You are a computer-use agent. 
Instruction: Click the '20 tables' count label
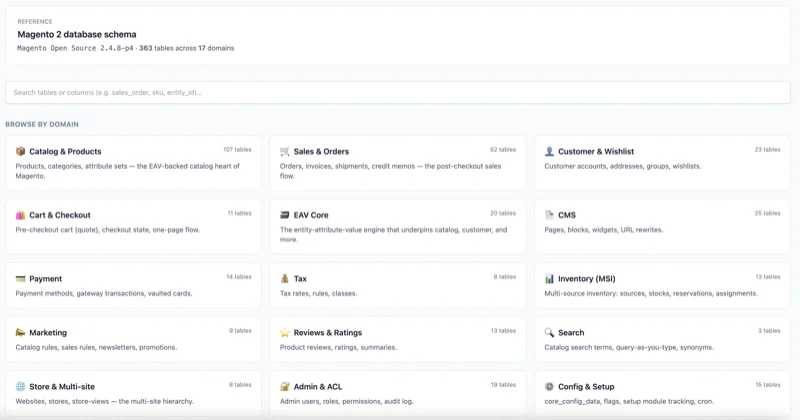(503, 213)
